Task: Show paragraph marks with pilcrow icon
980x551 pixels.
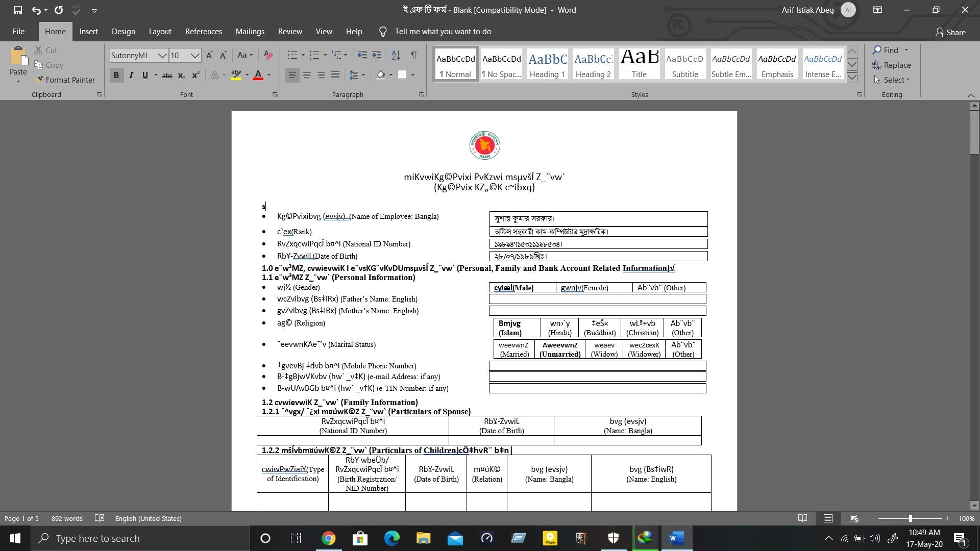Action: tap(414, 55)
